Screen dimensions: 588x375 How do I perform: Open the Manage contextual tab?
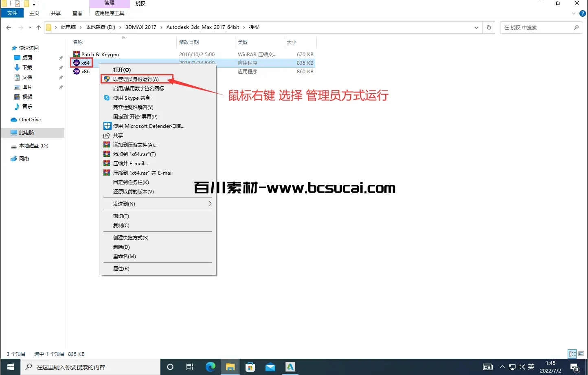[110, 3]
